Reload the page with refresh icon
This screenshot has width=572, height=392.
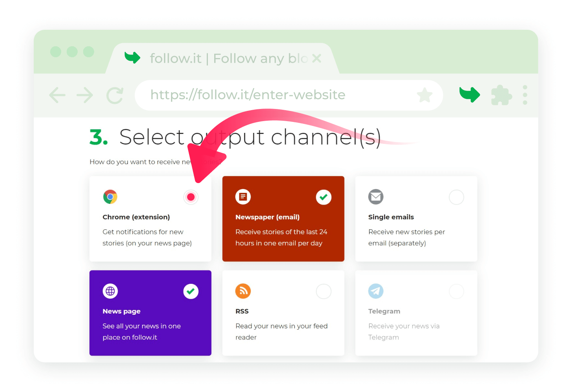click(115, 95)
